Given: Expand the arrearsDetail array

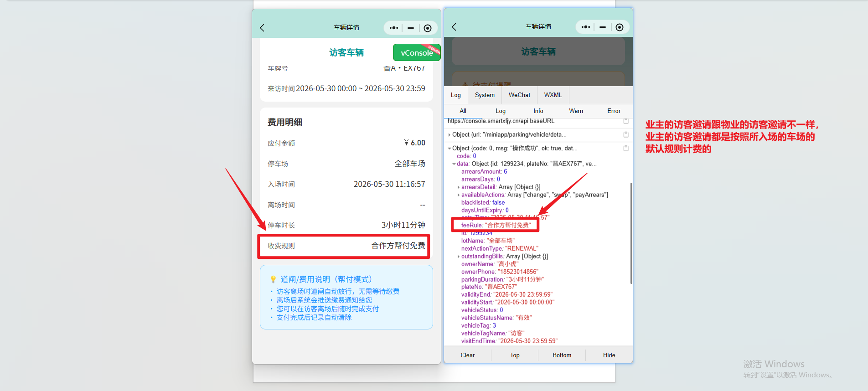Looking at the screenshot, I should 459,187.
